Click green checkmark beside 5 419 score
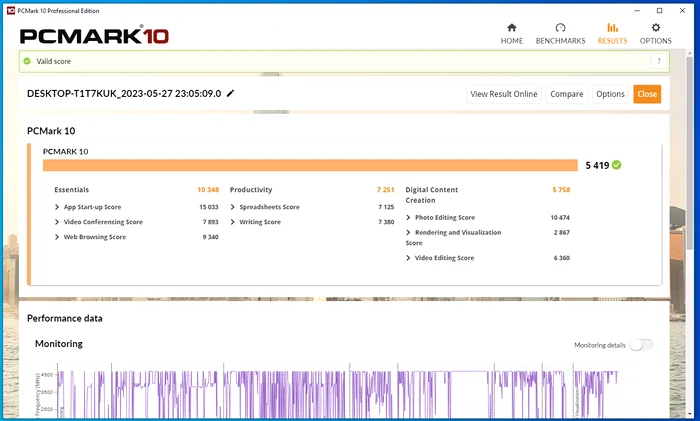 [x=617, y=165]
